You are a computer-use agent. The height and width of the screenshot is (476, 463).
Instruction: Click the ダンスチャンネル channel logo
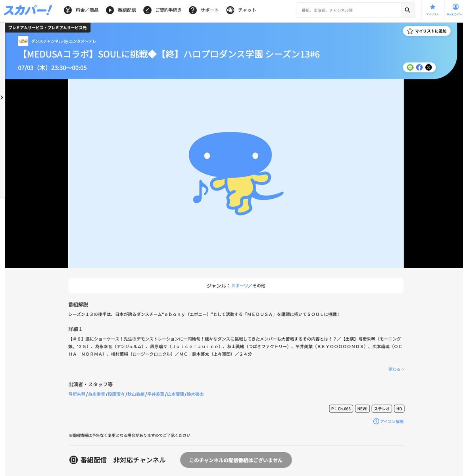tap(23, 41)
